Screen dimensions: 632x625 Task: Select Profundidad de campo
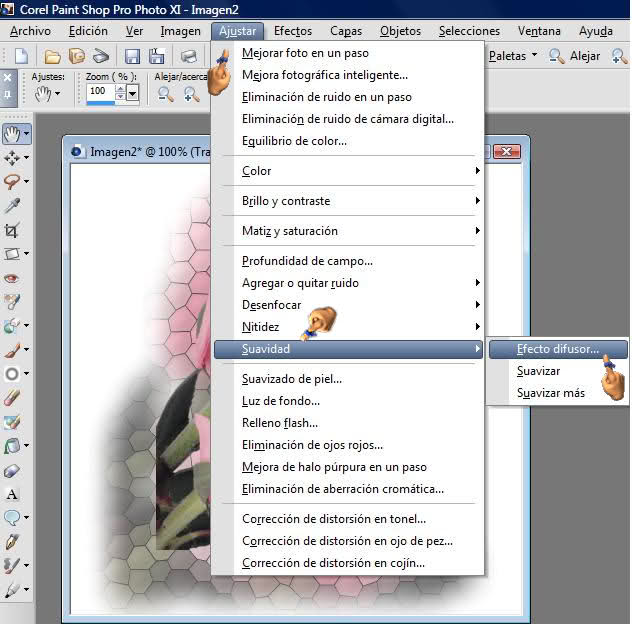coord(349,261)
